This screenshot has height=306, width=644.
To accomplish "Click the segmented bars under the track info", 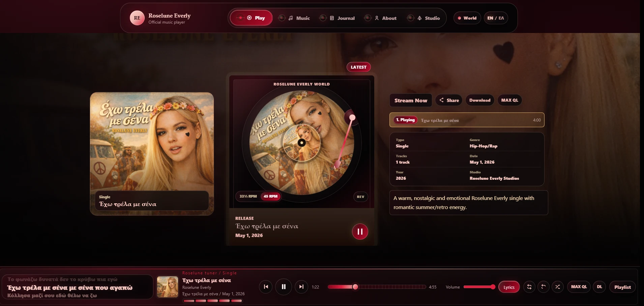I will pyautogui.click(x=212, y=301).
